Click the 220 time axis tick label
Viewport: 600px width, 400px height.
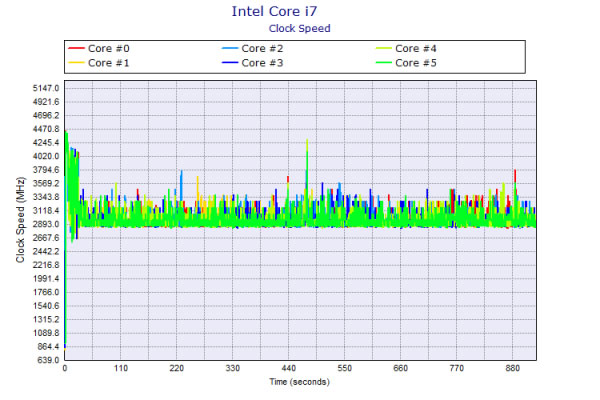(x=177, y=368)
